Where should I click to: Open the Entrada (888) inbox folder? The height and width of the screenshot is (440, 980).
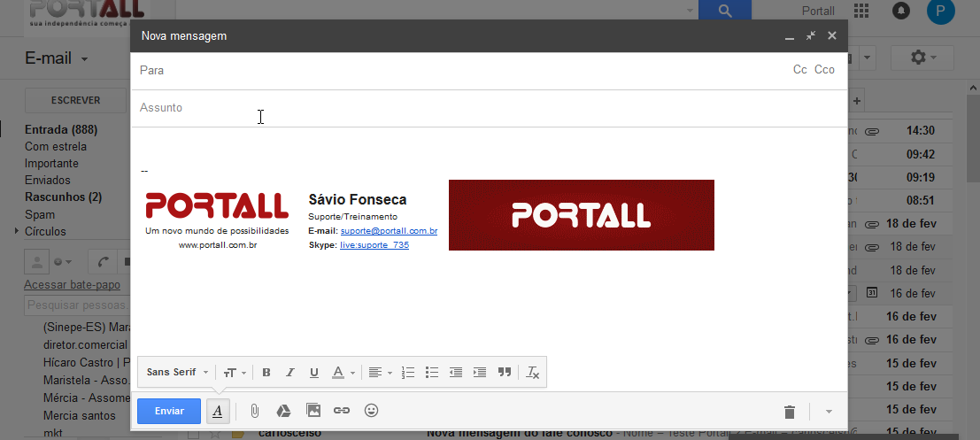pyautogui.click(x=61, y=129)
